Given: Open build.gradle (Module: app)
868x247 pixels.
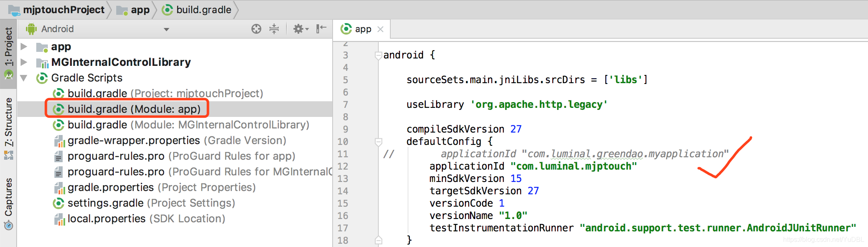Looking at the screenshot, I should pos(134,109).
